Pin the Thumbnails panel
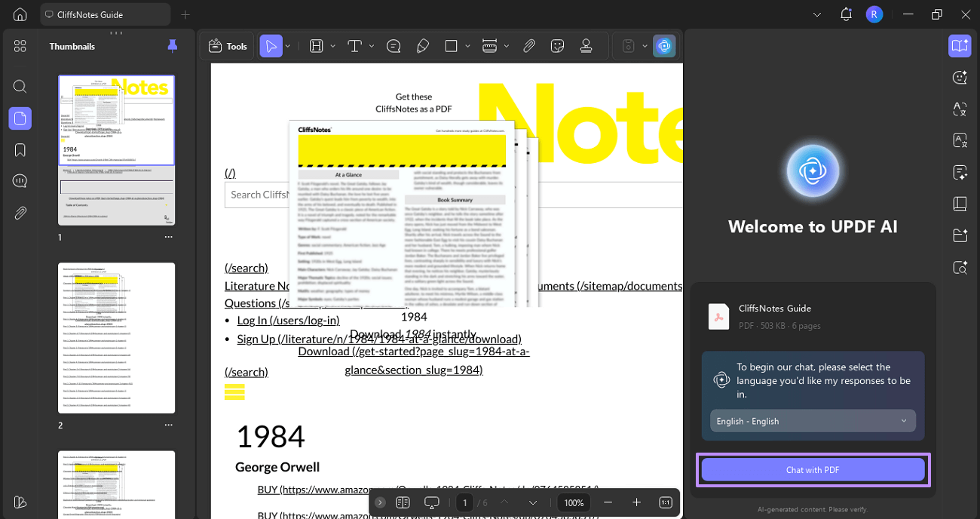Screen dimensions: 980x519 coord(172,45)
